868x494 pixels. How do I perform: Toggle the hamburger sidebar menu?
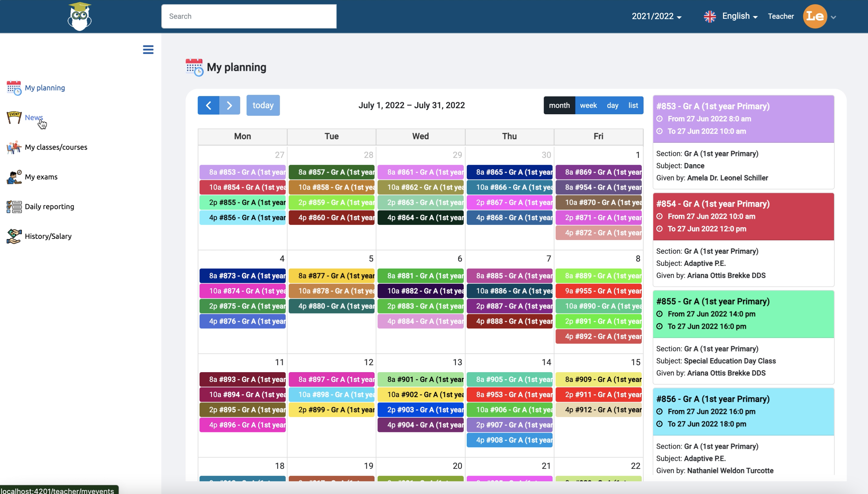click(x=148, y=50)
